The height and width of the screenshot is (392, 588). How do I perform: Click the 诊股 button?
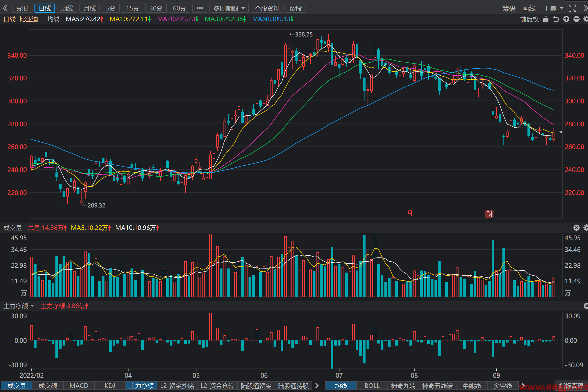[296, 8]
